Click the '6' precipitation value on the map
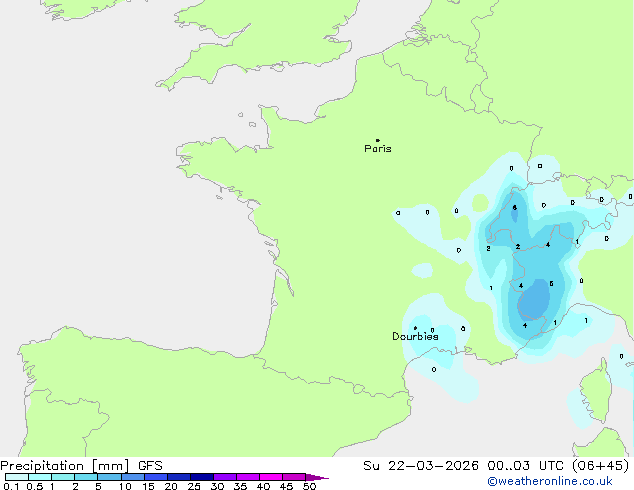Viewport: 634px width, 490px height. (x=514, y=207)
